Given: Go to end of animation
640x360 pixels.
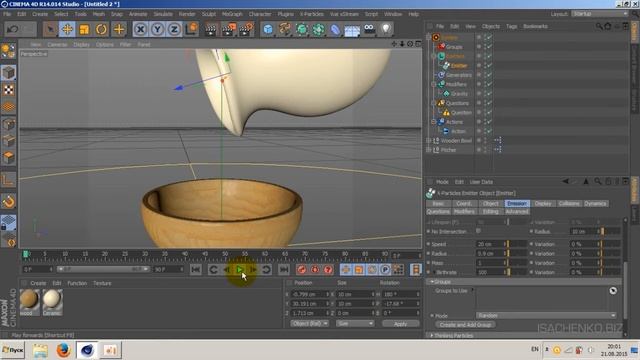Looking at the screenshot, I should (x=284, y=269).
